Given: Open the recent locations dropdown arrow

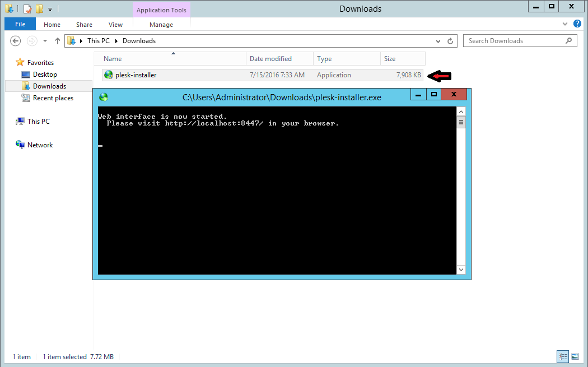Looking at the screenshot, I should [x=45, y=41].
